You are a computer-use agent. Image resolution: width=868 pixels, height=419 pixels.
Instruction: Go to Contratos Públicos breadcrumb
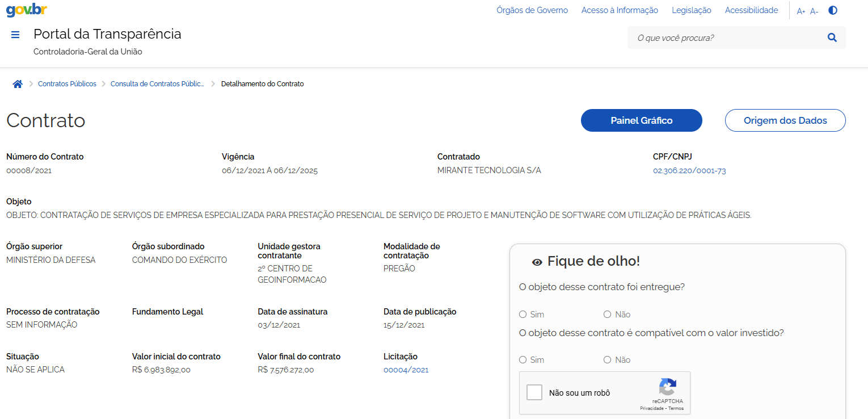coord(67,84)
